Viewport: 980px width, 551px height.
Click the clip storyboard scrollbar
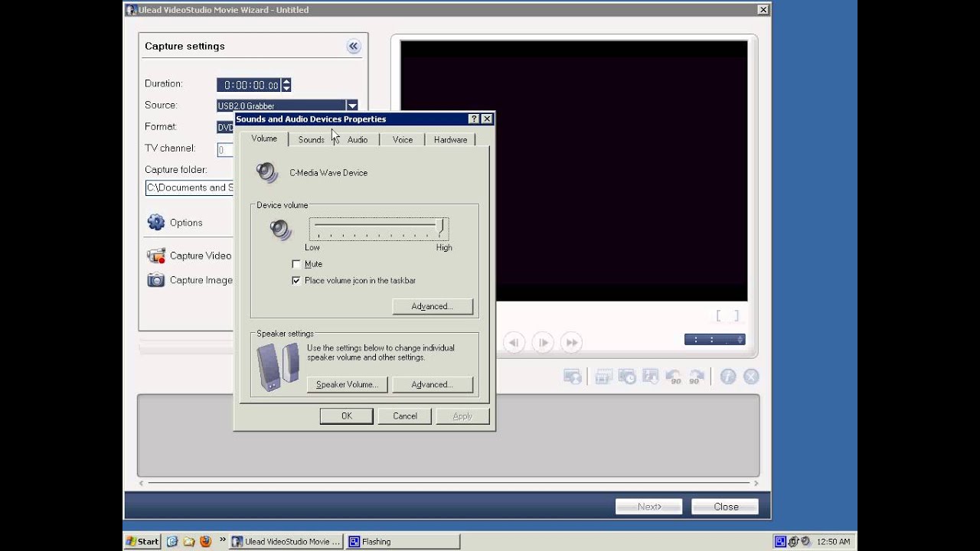(x=449, y=484)
